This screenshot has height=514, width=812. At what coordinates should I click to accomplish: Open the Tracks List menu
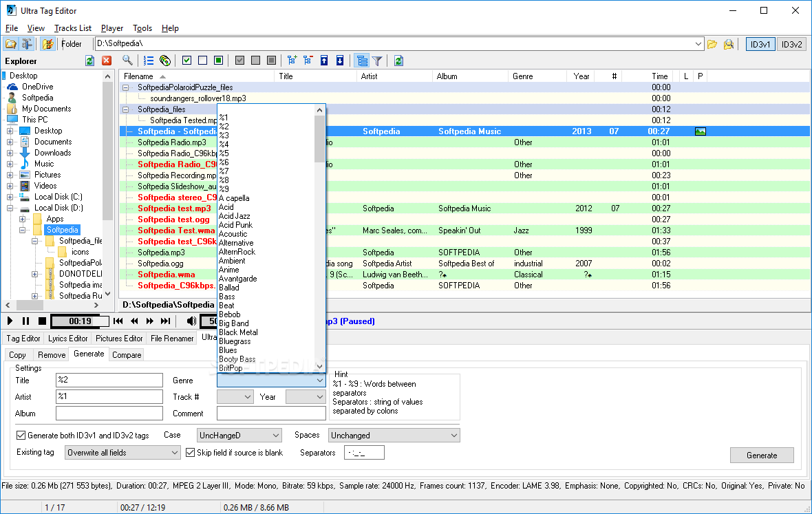[72, 28]
